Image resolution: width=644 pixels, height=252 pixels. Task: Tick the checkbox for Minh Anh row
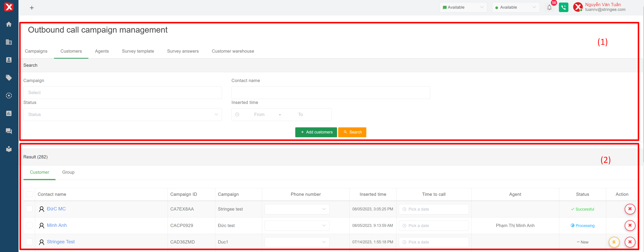(29, 225)
